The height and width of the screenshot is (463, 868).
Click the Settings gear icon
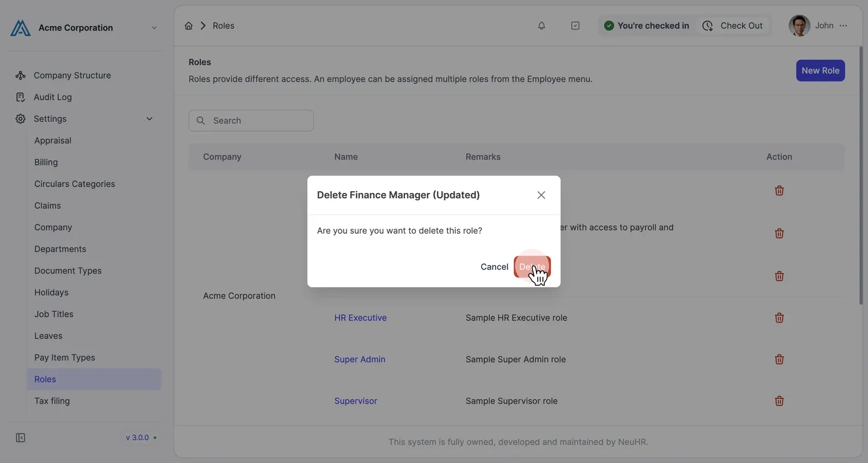click(20, 119)
